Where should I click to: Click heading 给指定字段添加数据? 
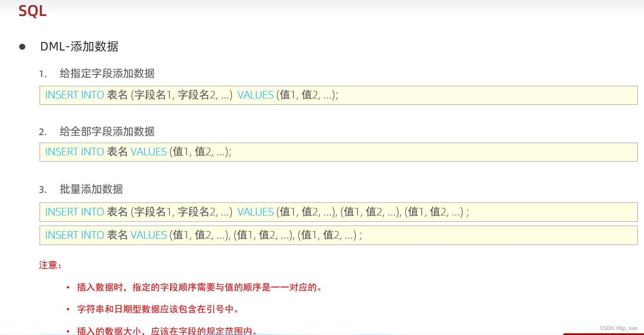click(x=107, y=74)
